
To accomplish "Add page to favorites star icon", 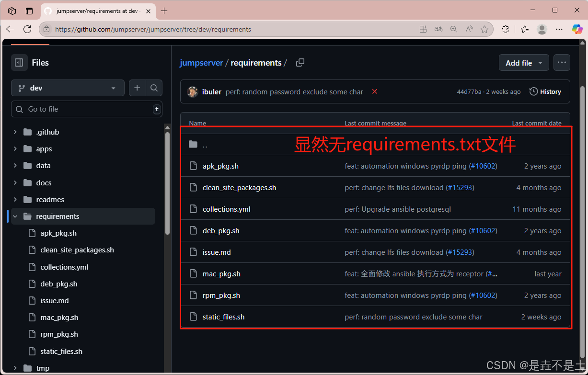I will [484, 29].
